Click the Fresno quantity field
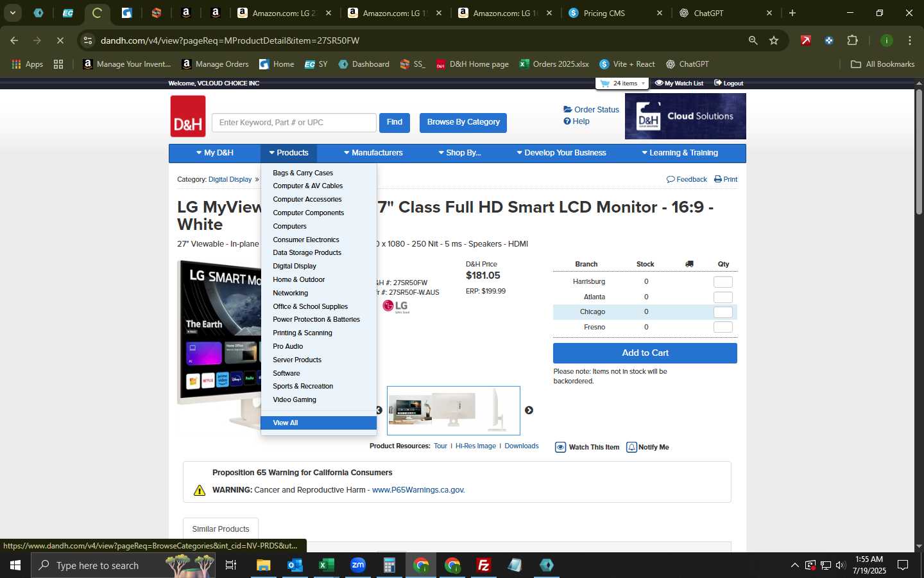 click(723, 328)
